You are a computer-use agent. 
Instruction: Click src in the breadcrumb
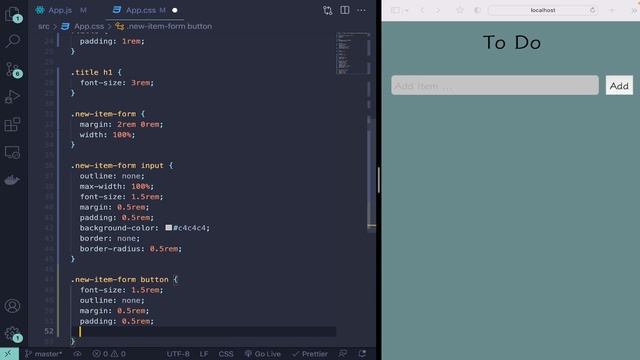[x=44, y=26]
